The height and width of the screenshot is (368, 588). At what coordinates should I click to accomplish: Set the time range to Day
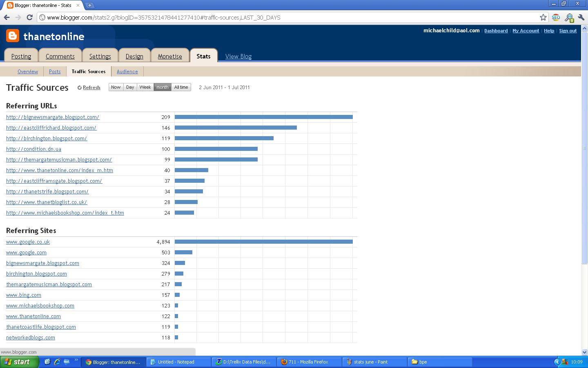click(130, 87)
